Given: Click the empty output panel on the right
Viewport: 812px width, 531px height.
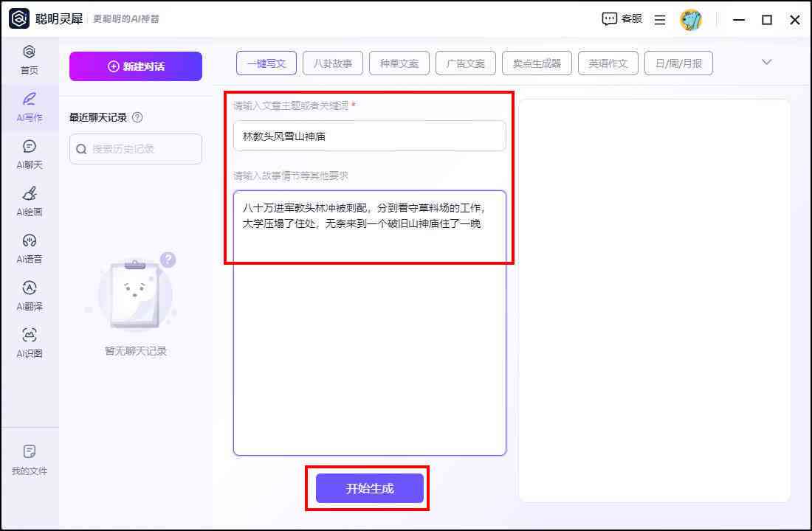Looking at the screenshot, I should click(x=655, y=300).
